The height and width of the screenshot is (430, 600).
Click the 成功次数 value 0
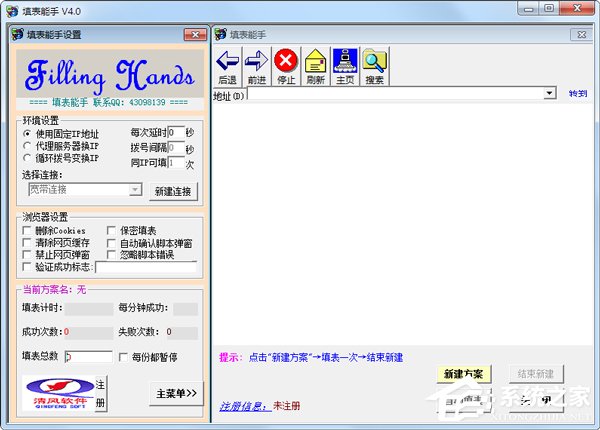[x=67, y=332]
